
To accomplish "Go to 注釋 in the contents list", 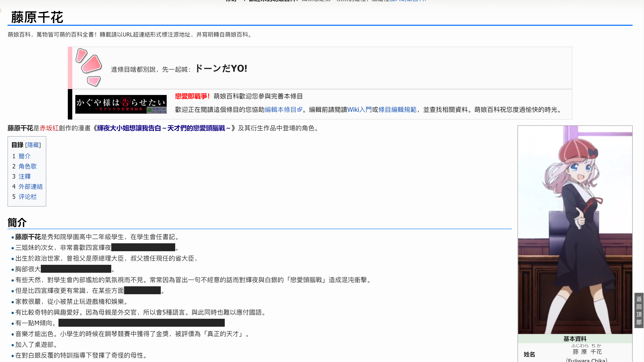I will (x=25, y=176).
